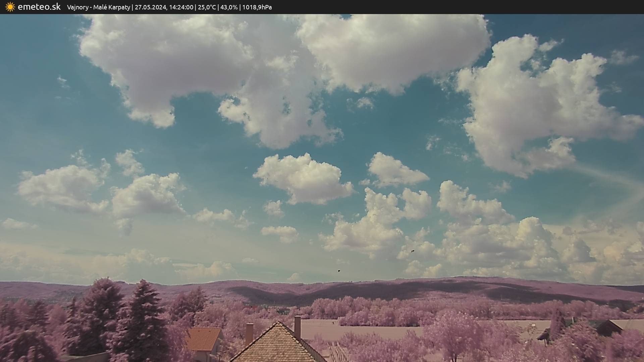
Task: Click the 25,0°C temperature reading
Action: click(207, 7)
